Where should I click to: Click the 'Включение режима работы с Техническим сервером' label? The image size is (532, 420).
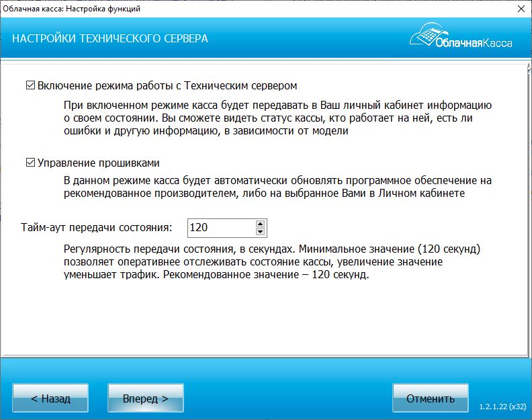click(x=167, y=86)
